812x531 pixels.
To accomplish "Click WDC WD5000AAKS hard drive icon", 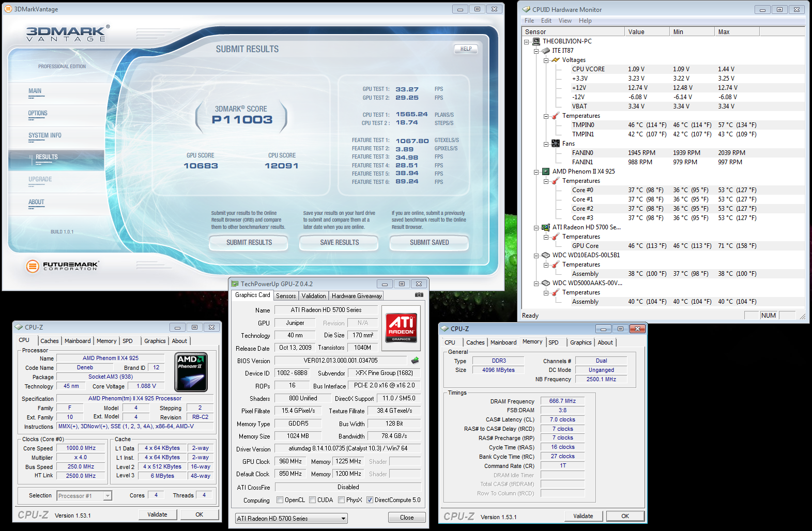I will point(545,283).
